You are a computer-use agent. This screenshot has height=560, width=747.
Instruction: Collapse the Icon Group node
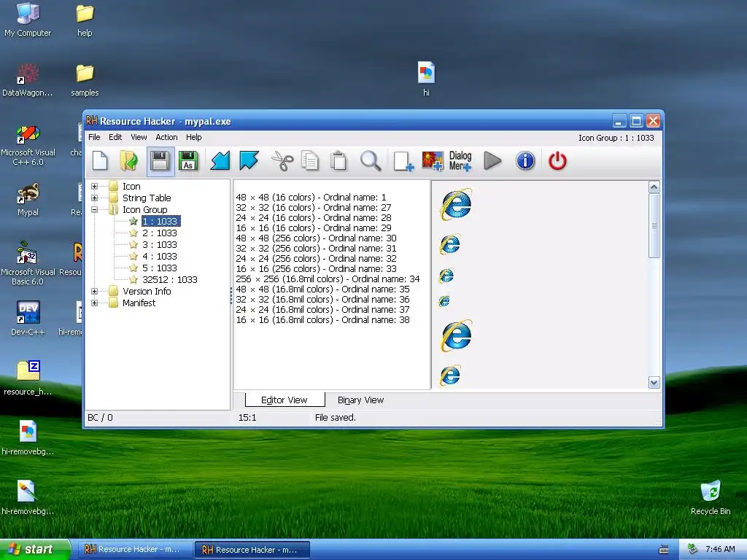point(94,209)
